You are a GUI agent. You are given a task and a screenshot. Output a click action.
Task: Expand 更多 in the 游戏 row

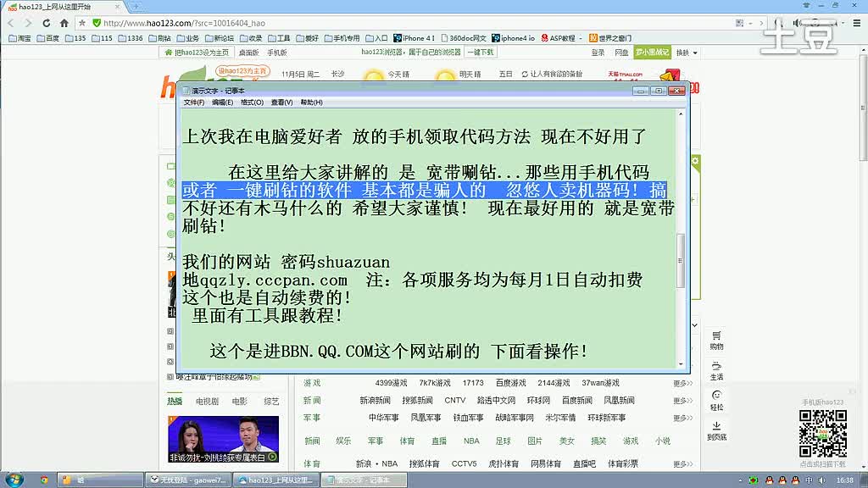tap(682, 383)
